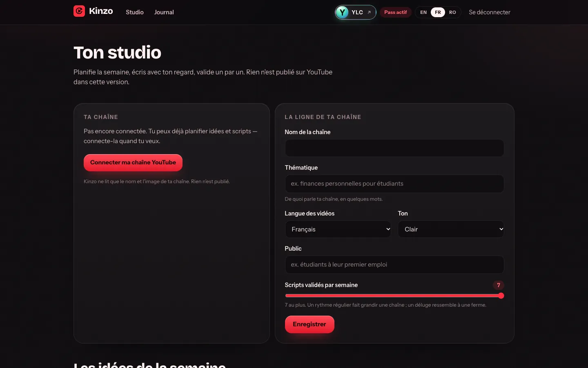This screenshot has width=588, height=368.
Task: Go to the Journal nav item
Action: coord(164,12)
